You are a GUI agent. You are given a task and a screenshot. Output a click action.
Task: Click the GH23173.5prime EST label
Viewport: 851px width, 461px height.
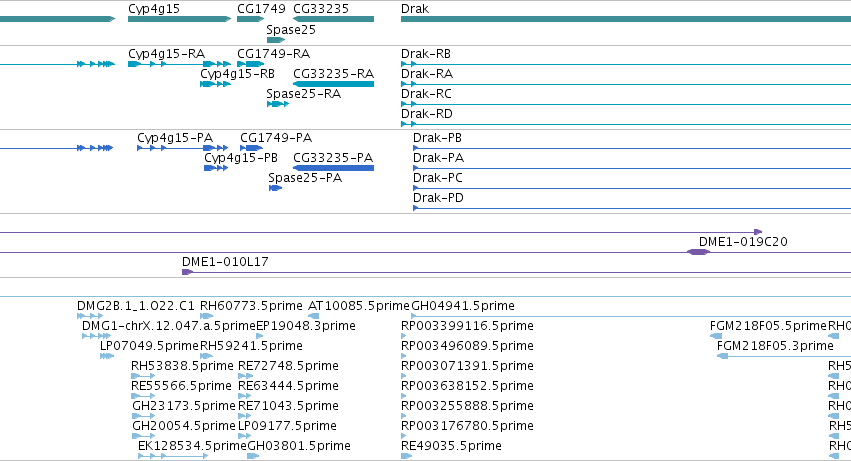click(x=184, y=407)
